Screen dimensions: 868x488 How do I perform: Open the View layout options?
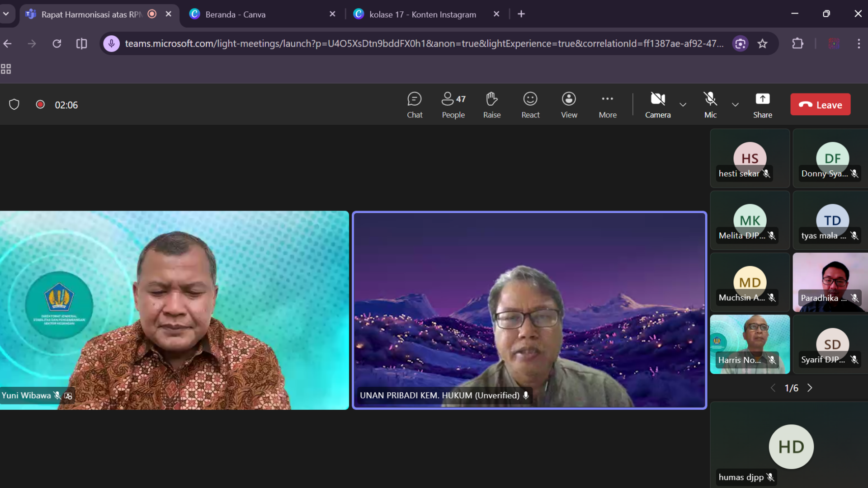click(x=569, y=105)
